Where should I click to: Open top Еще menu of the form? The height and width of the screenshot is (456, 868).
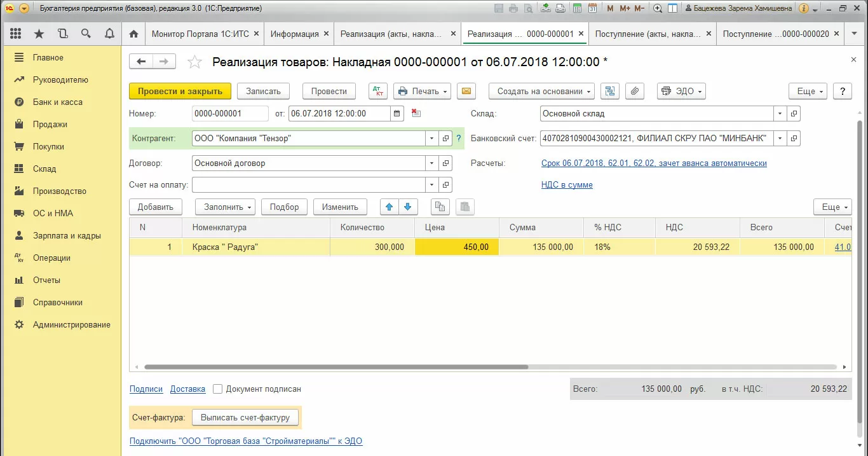(x=808, y=91)
